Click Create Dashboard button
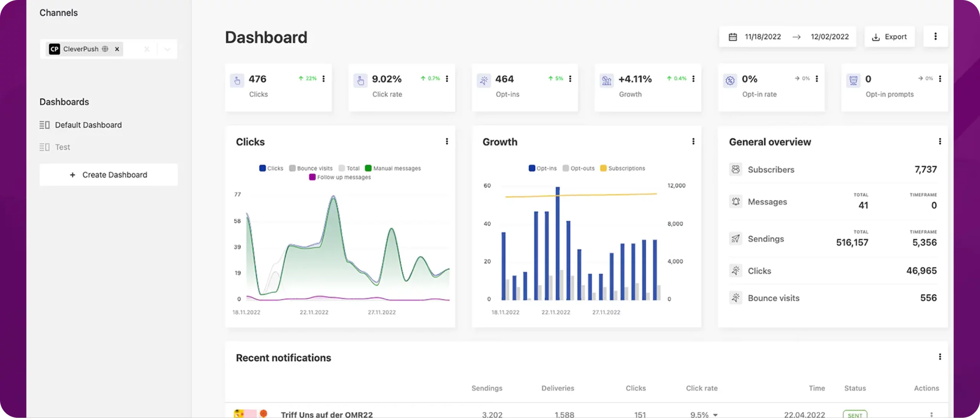Screen dimensions: 980x418 point(108,175)
